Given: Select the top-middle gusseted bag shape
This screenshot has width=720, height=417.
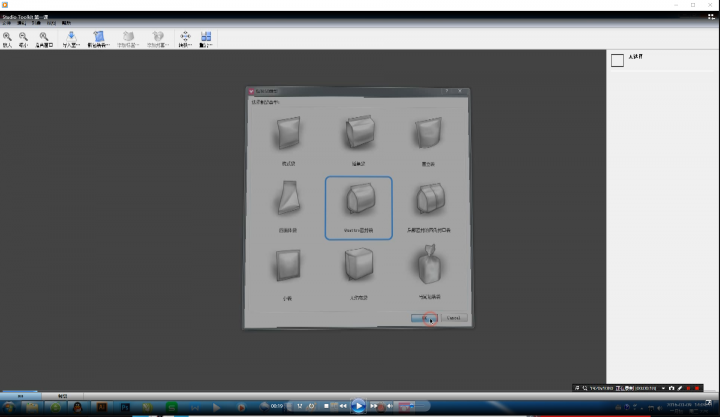Looking at the screenshot, I should (358, 133).
